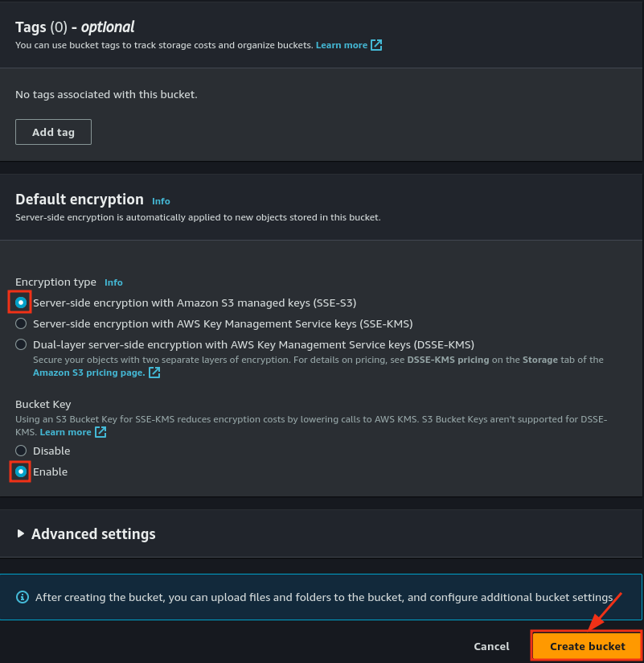
Task: Click the Create bucket button
Action: point(587,646)
